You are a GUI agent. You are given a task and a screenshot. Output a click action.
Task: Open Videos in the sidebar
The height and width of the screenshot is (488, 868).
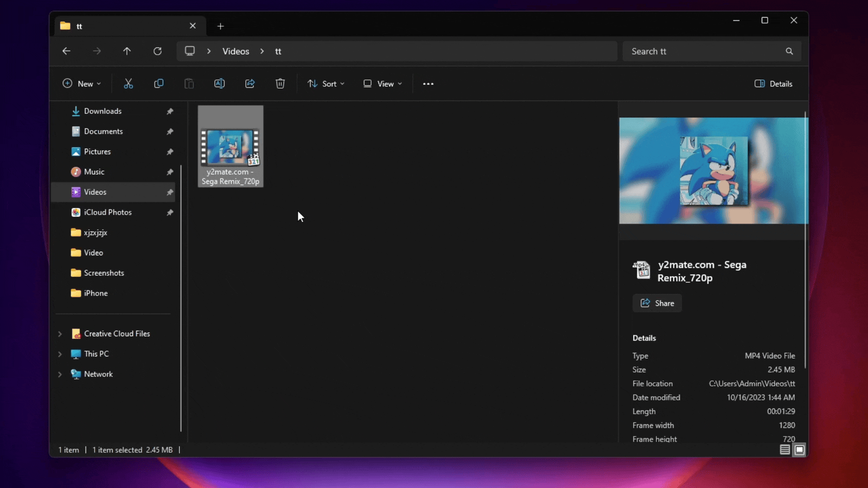[x=113, y=192]
